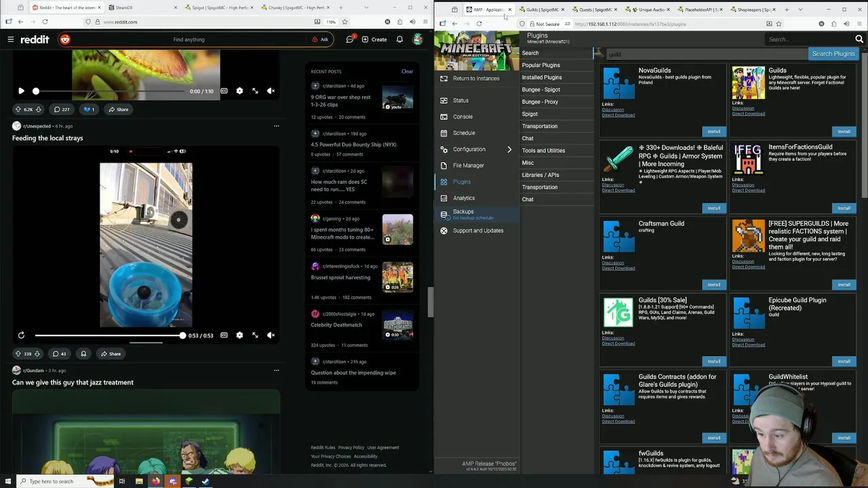The width and height of the screenshot is (868, 488).
Task: Open the 227 comments on top post
Action: [x=62, y=109]
